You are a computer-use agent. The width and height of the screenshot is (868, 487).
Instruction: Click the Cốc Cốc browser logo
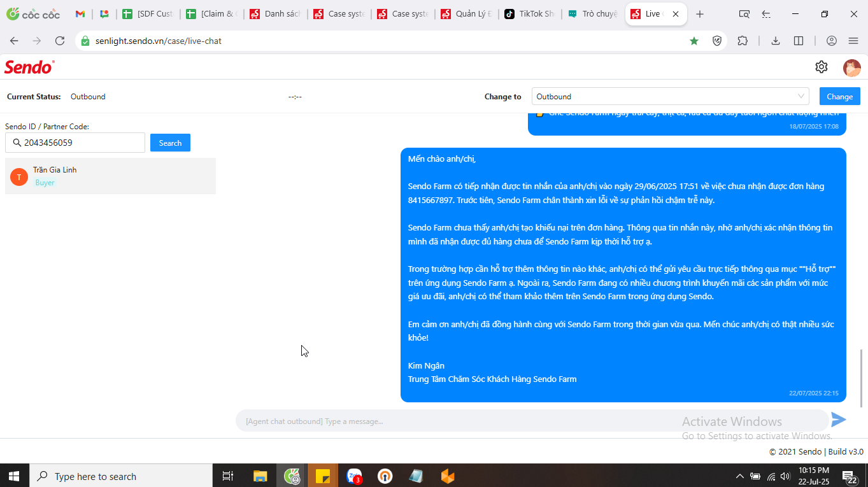pos(33,14)
